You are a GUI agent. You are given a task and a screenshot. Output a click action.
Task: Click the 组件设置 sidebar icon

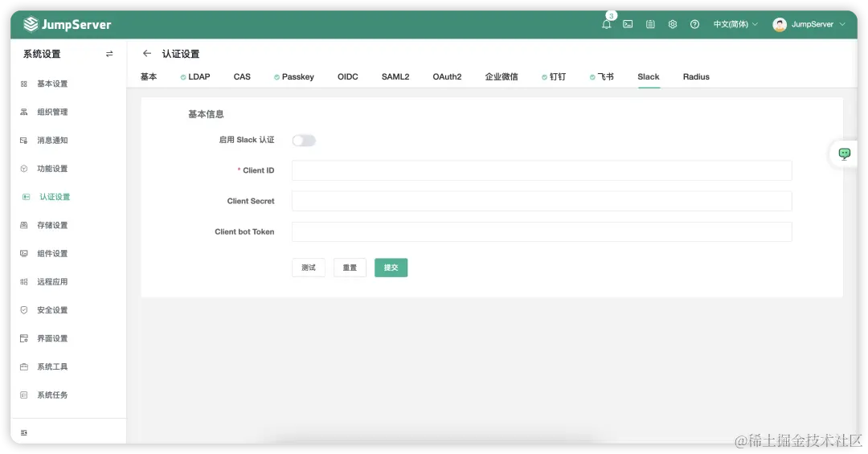tap(24, 253)
